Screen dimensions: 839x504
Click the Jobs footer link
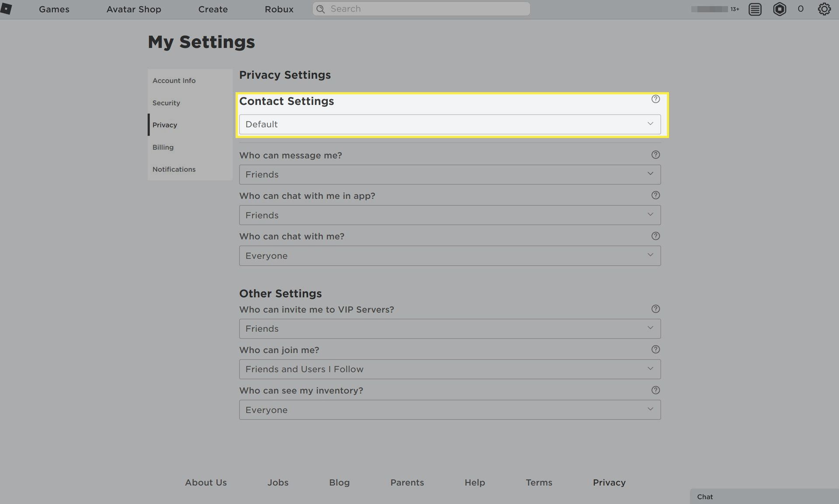pyautogui.click(x=278, y=483)
